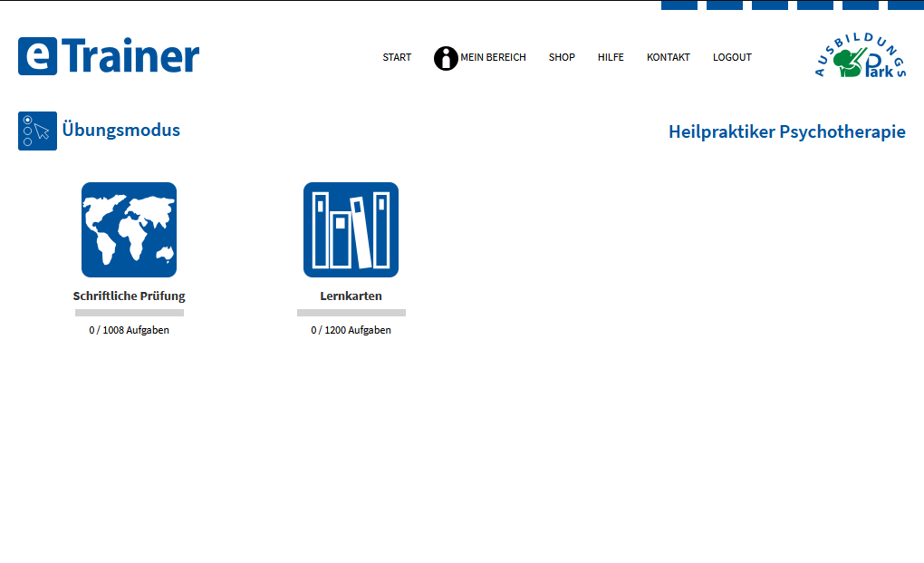The image size is (924, 563).
Task: Open the SHOP page
Action: [562, 57]
